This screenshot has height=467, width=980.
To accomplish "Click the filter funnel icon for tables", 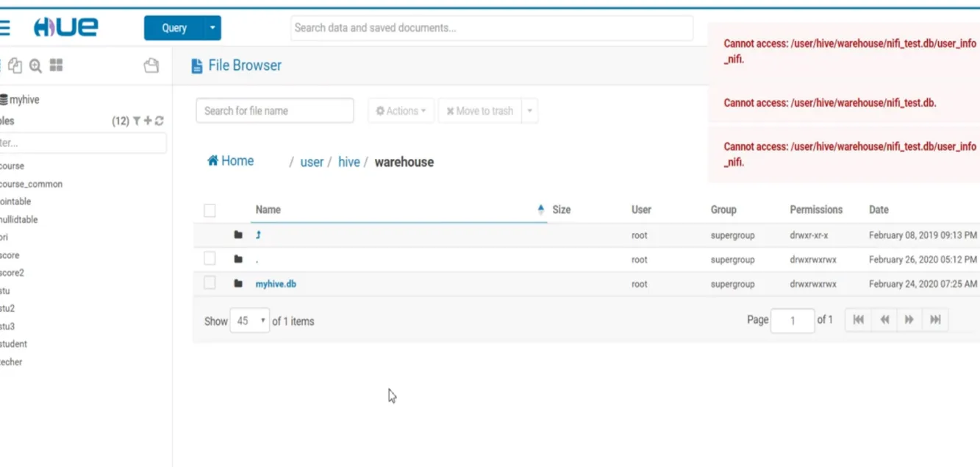I will (x=137, y=121).
